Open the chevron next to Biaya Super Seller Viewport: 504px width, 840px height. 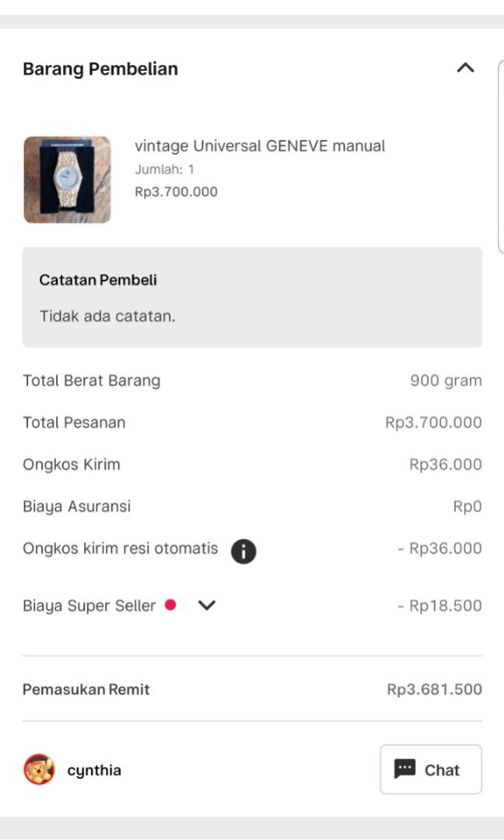(x=207, y=604)
